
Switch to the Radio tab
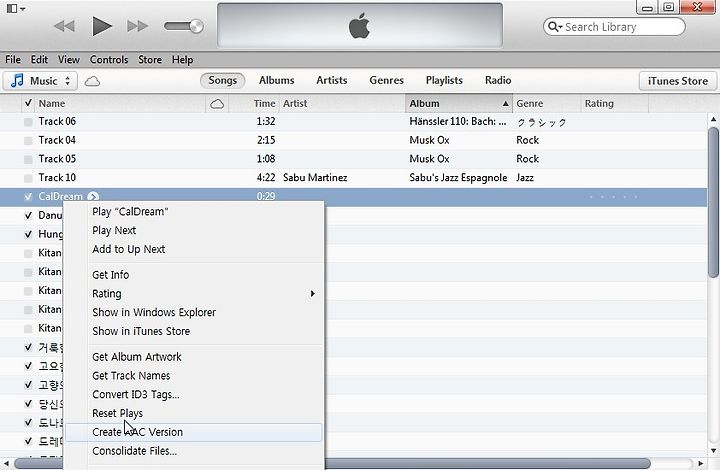498,80
